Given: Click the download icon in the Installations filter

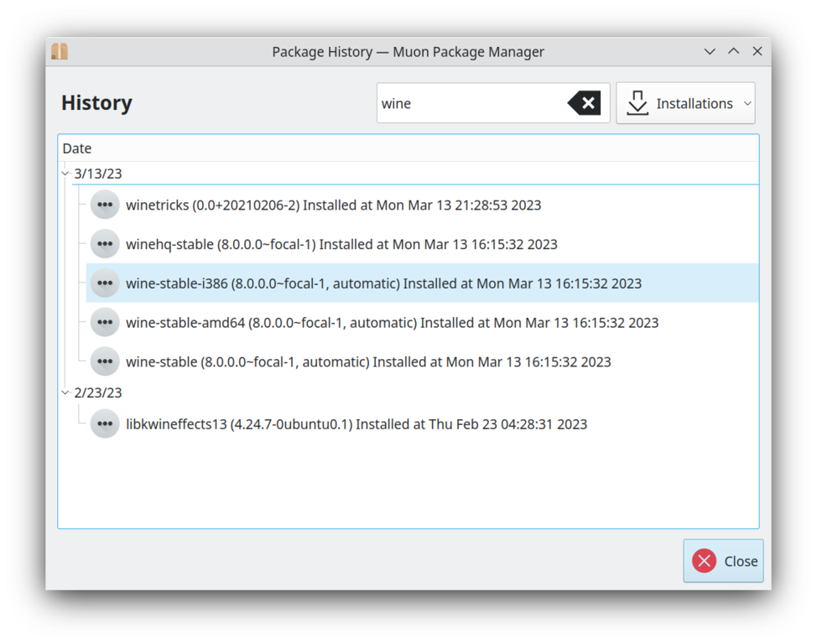Looking at the screenshot, I should tap(637, 103).
